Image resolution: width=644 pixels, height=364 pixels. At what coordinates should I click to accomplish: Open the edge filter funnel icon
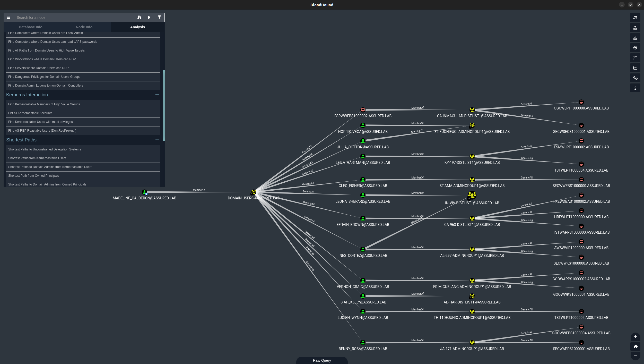tap(159, 17)
